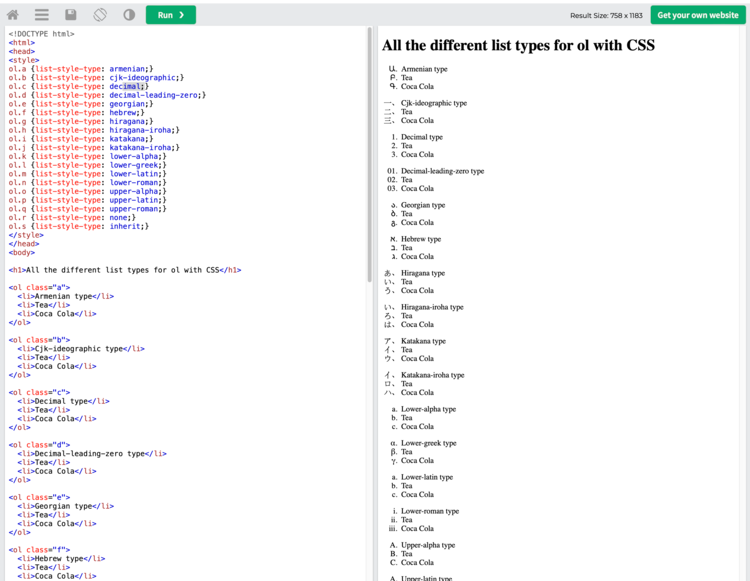
Task: Click the georgian CSS value
Action: [x=127, y=104]
